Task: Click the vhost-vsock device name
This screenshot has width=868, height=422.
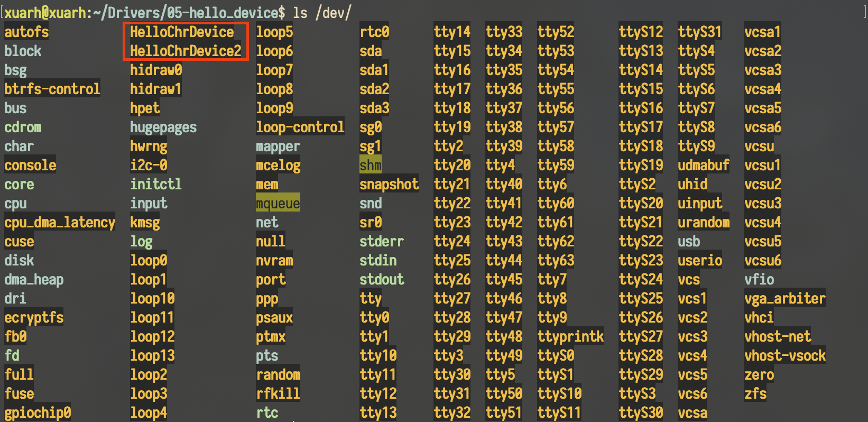Action: [x=784, y=356]
